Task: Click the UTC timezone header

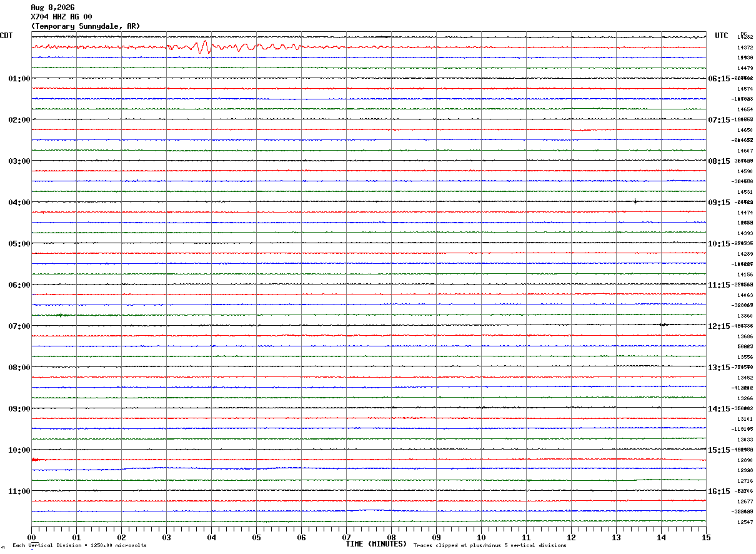Action: (x=722, y=36)
